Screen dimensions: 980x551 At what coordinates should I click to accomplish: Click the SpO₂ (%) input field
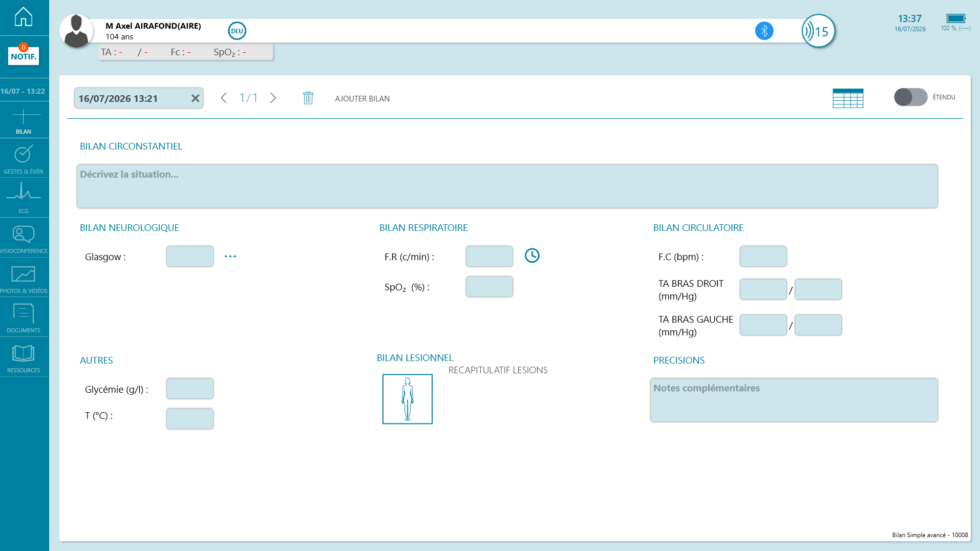pos(489,286)
